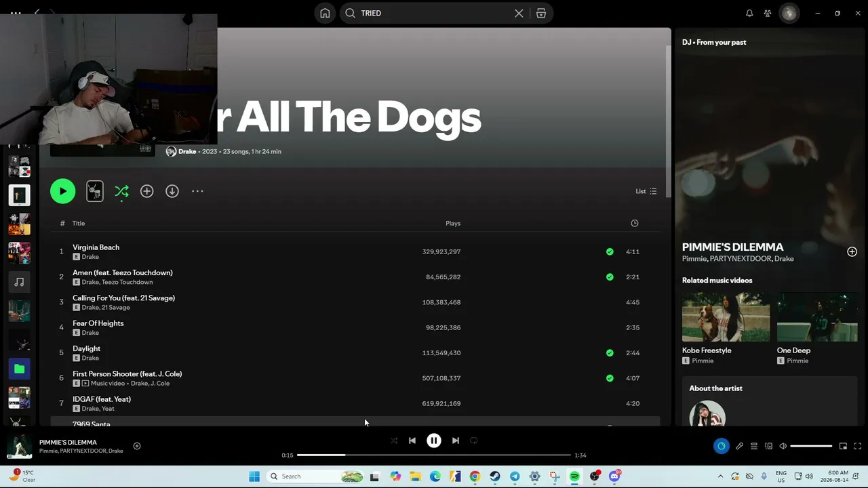
Task: Open the Local Files music note item
Action: pyautogui.click(x=19, y=282)
